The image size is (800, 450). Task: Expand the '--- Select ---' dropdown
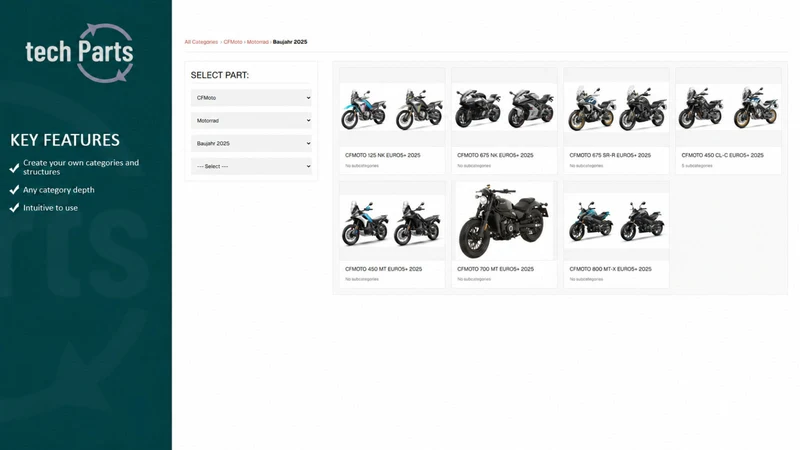pos(251,166)
